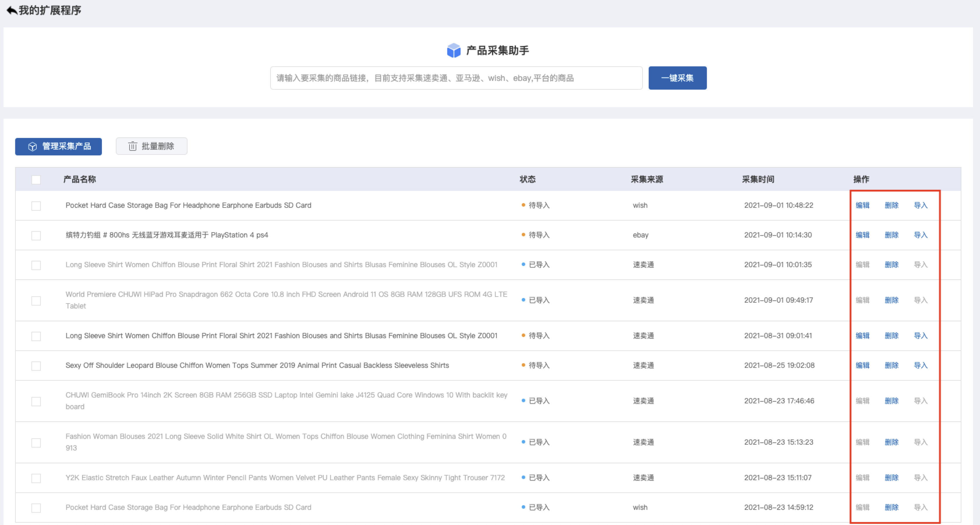Click the 采集时间 column header
The image size is (980, 525).
coord(758,180)
